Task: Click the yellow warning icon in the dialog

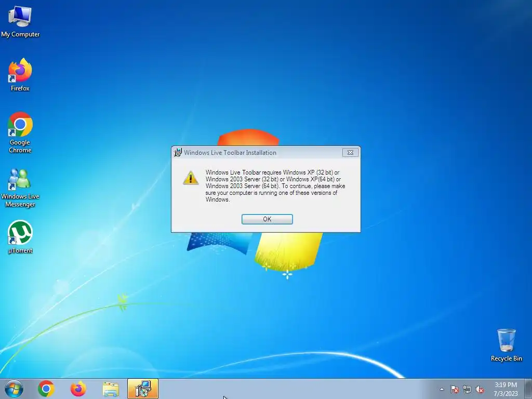Action: click(x=191, y=178)
